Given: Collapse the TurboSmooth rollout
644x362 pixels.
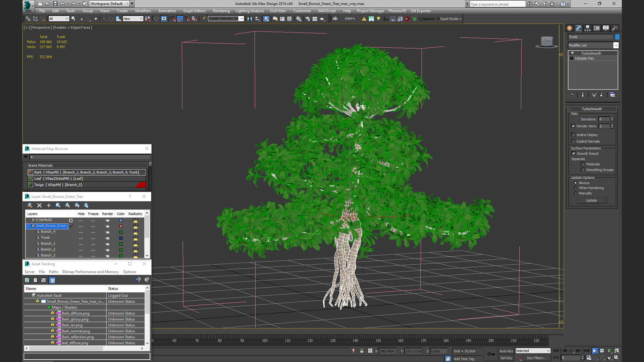Looking at the screenshot, I should click(569, 109).
